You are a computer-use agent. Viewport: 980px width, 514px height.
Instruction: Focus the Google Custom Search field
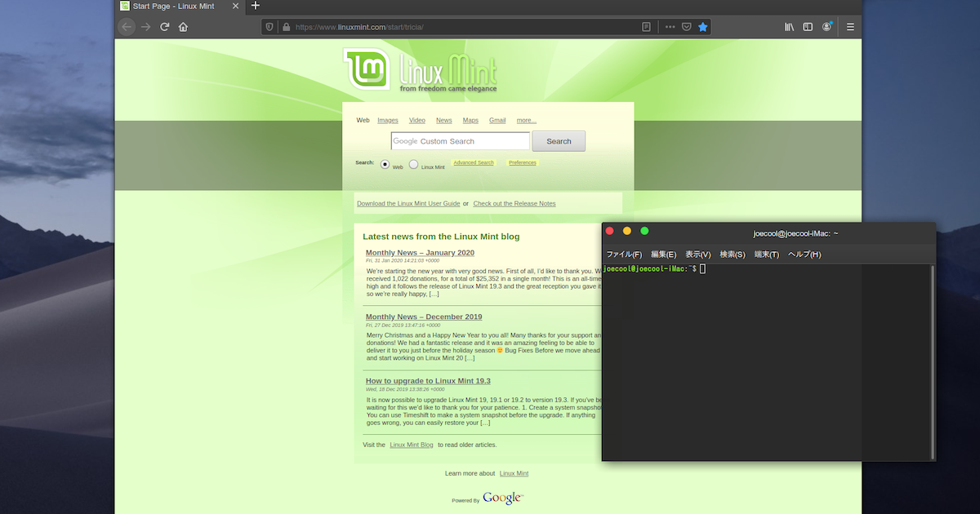461,141
